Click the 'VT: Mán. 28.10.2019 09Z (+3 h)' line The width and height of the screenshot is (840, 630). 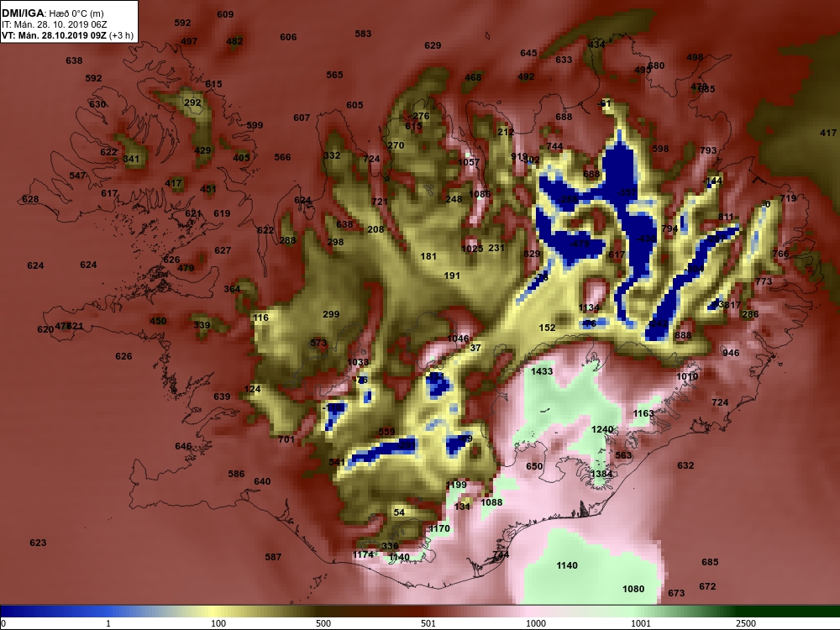(67, 35)
